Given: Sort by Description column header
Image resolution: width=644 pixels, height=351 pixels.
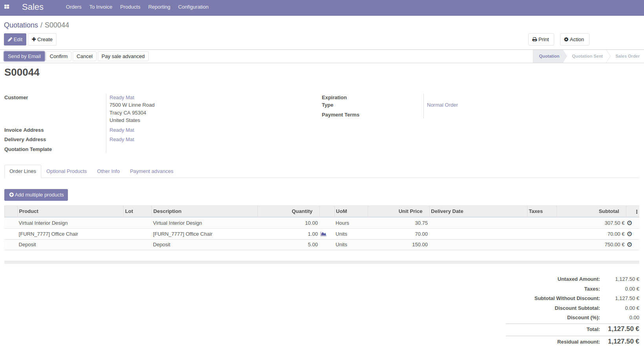Looking at the screenshot, I should click(x=204, y=211).
